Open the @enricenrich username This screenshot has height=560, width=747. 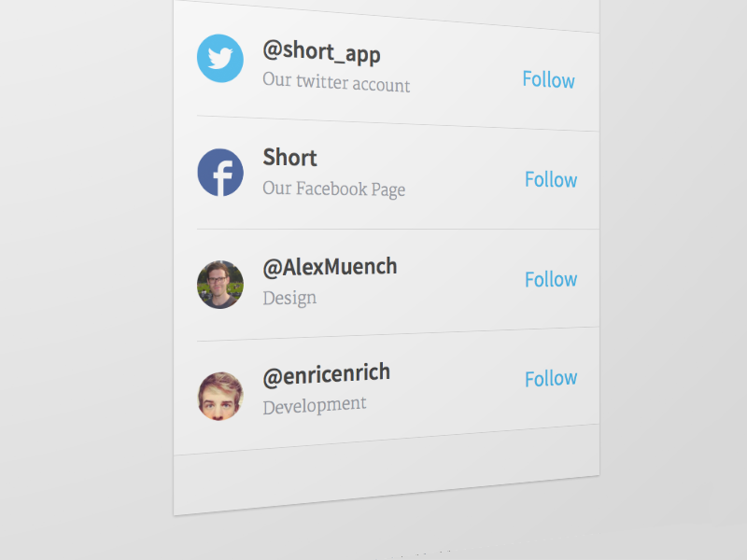pos(326,374)
